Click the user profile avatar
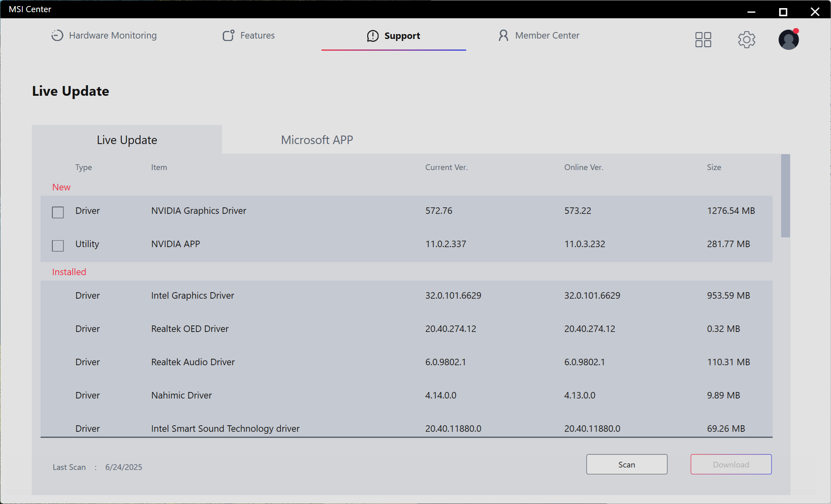 tap(788, 40)
